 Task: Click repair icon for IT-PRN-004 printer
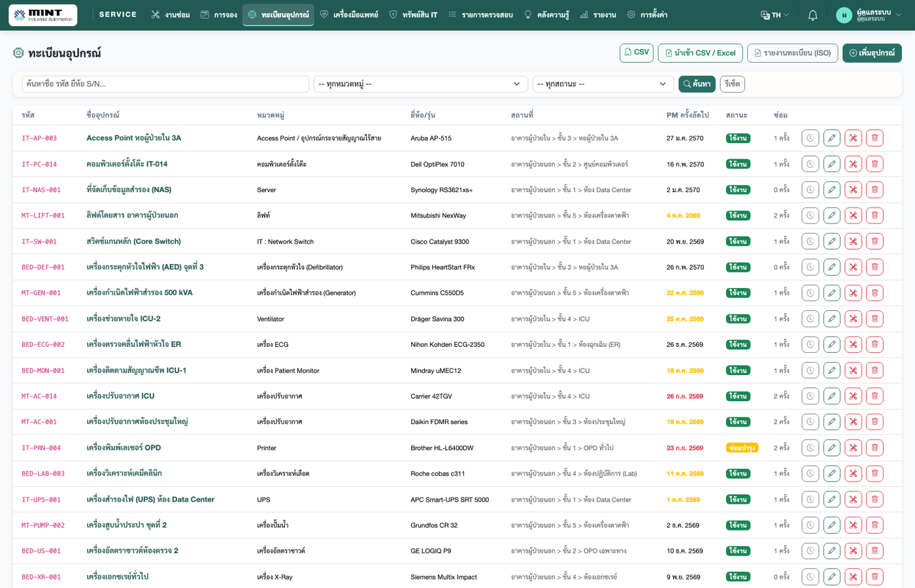click(853, 448)
